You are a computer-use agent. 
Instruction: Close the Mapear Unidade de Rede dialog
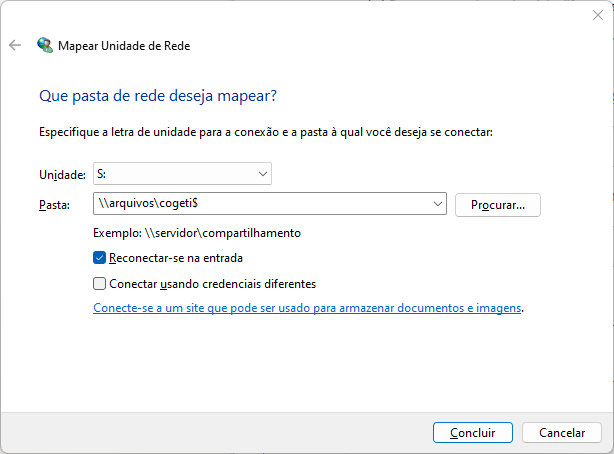(597, 15)
